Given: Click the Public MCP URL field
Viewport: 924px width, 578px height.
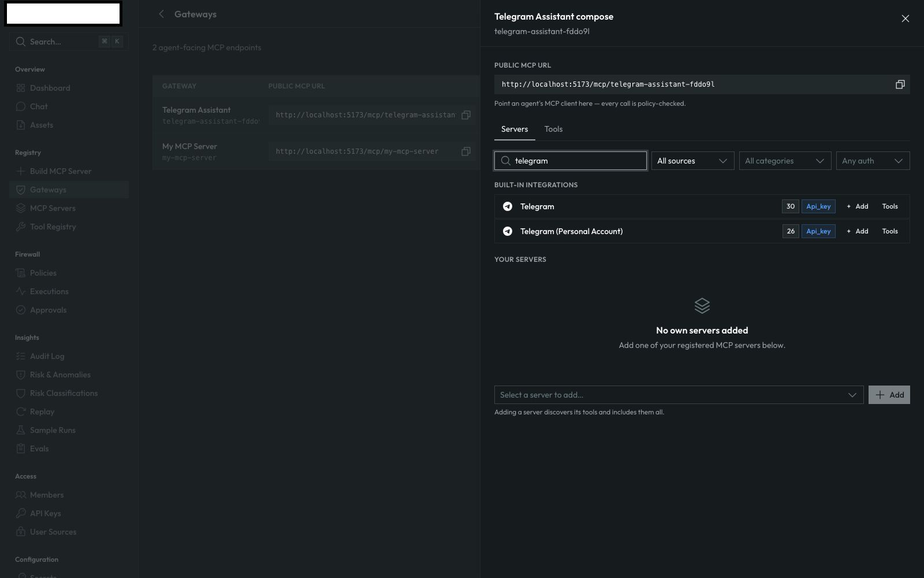Looking at the screenshot, I should (x=702, y=84).
